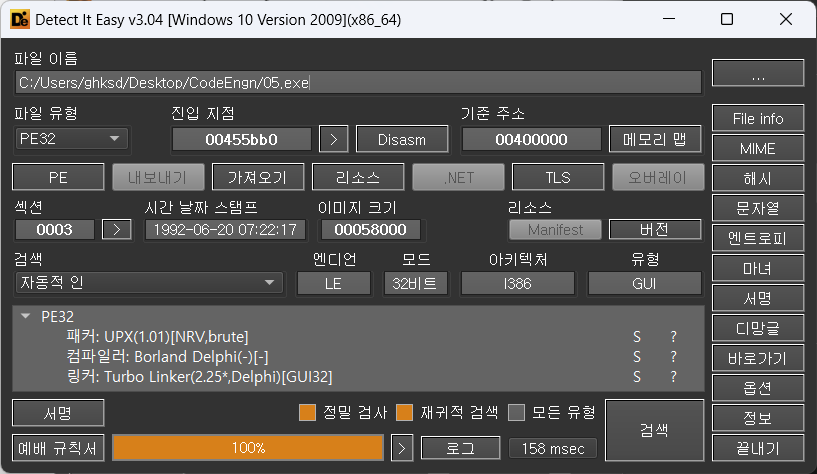817x474 pixels.
Task: Click the section count field 0003
Action: click(55, 230)
